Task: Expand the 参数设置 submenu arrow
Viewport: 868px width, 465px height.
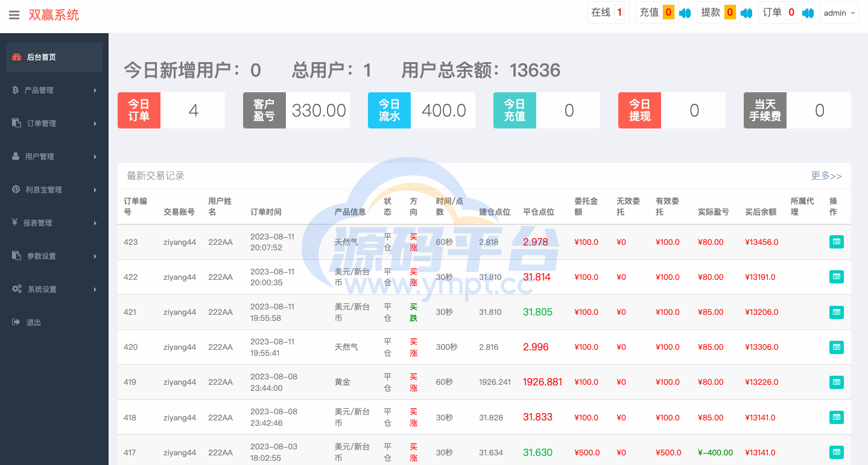Action: tap(95, 256)
